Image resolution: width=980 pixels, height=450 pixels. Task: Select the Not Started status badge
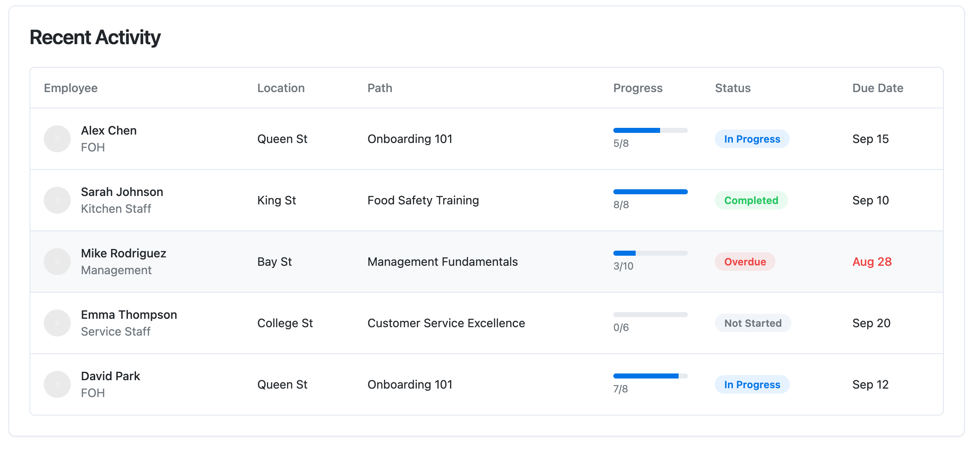point(753,323)
